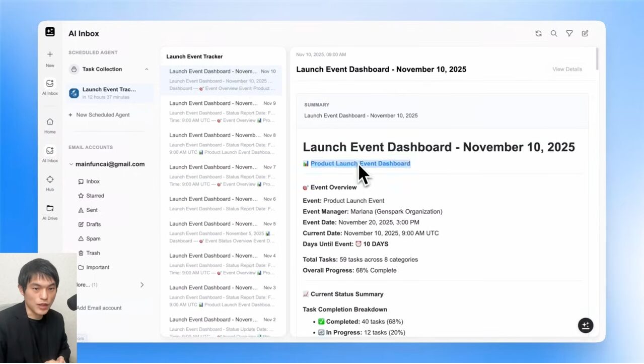Open AI Drive in the left sidebar
The height and width of the screenshot is (364, 644).
click(50, 208)
